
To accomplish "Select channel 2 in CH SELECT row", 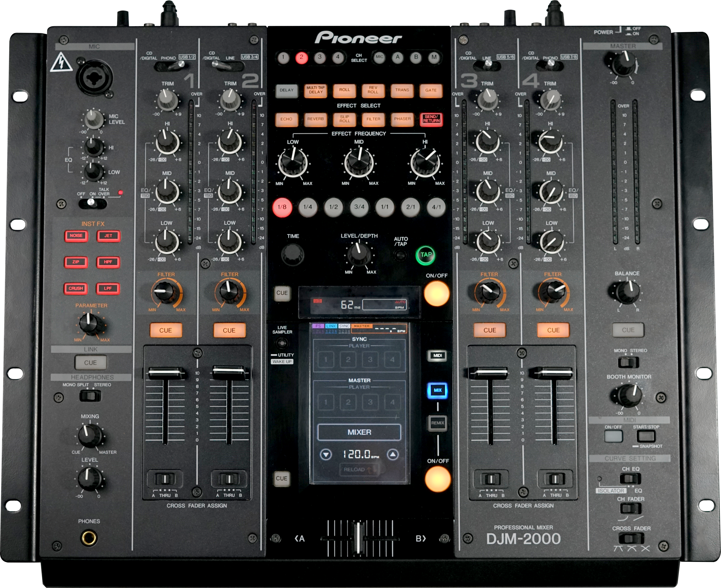I will click(x=301, y=58).
